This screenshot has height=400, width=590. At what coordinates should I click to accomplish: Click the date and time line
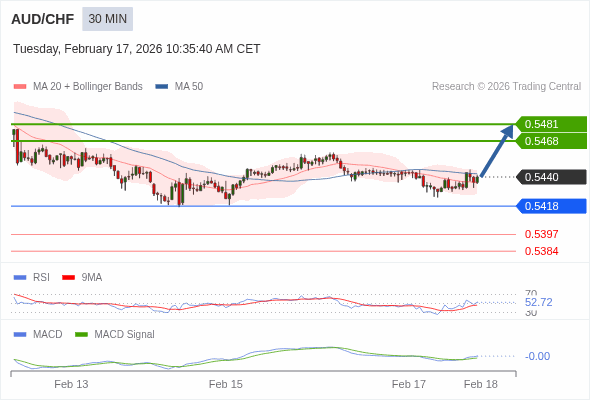(x=137, y=49)
